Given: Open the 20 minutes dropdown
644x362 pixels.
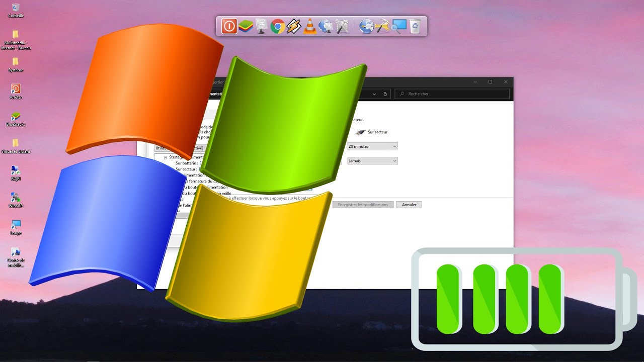Looking at the screenshot, I should (372, 146).
